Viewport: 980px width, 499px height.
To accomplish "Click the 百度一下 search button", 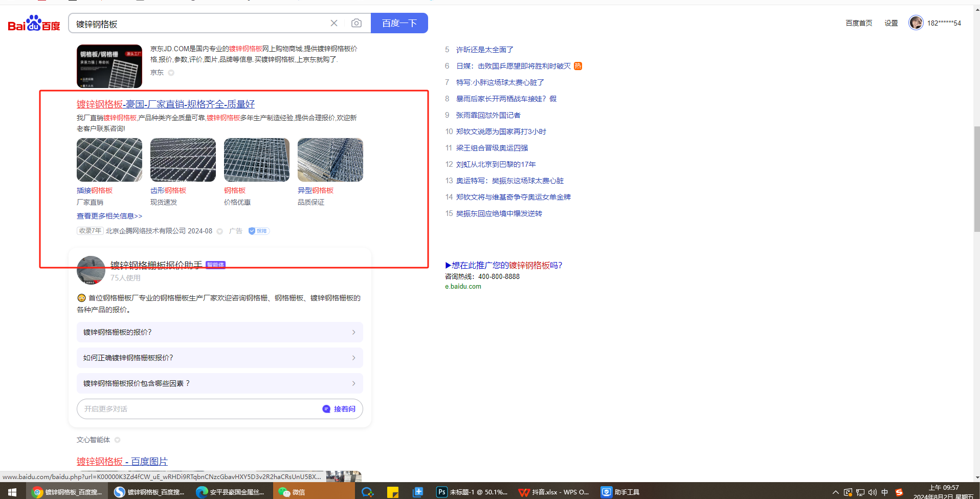I will [x=399, y=23].
